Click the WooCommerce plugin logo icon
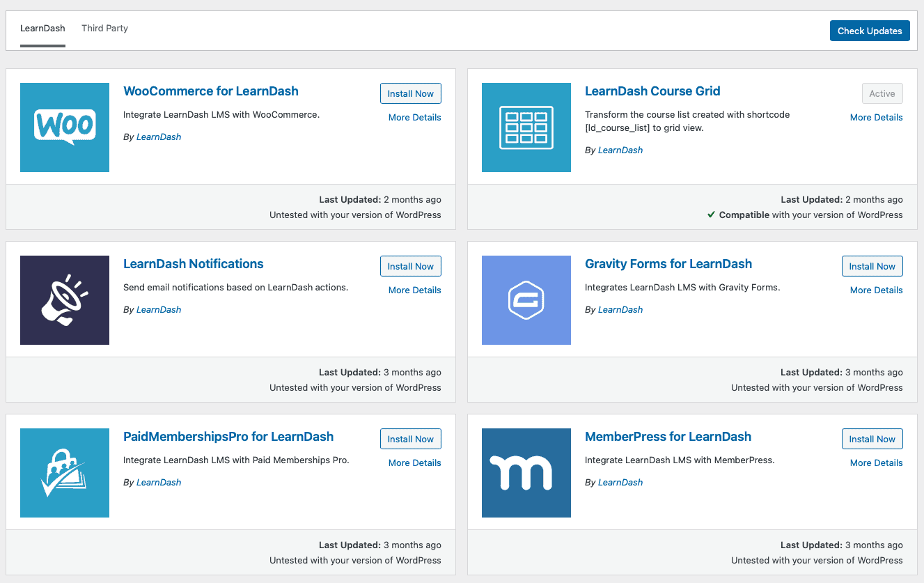 (x=65, y=127)
